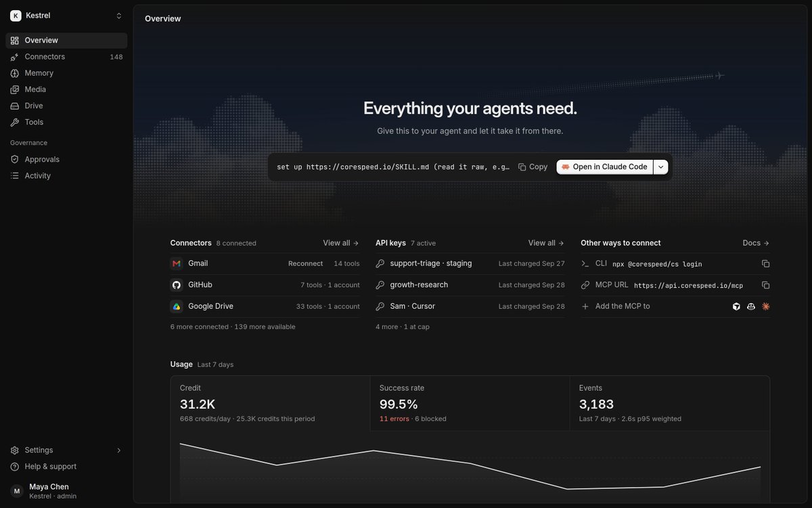Click View all for API keys
Viewport: 812px width, 508px height.
click(546, 243)
